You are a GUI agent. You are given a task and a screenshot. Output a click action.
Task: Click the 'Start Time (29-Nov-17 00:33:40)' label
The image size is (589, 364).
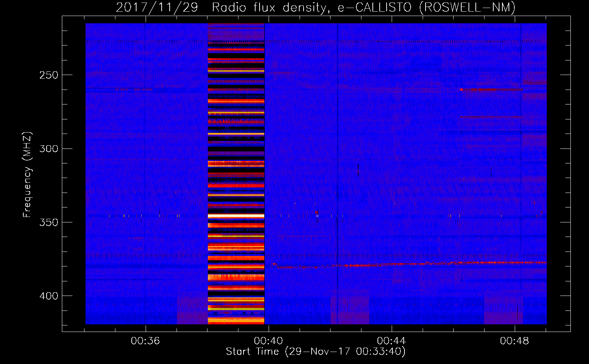coord(316,352)
